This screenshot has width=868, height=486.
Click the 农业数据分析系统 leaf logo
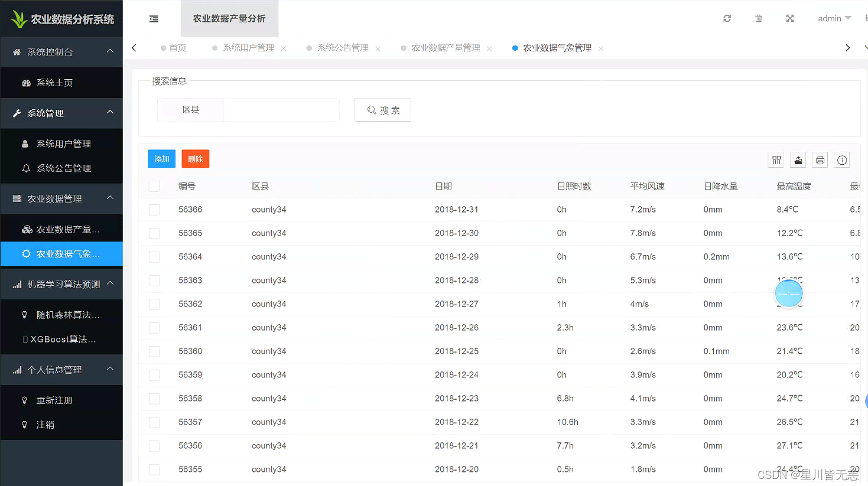pos(19,19)
